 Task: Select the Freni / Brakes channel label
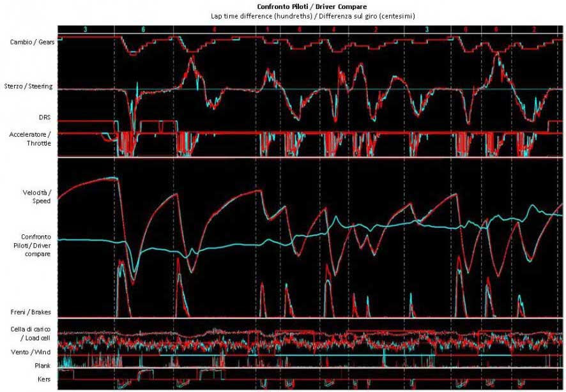pyautogui.click(x=31, y=312)
